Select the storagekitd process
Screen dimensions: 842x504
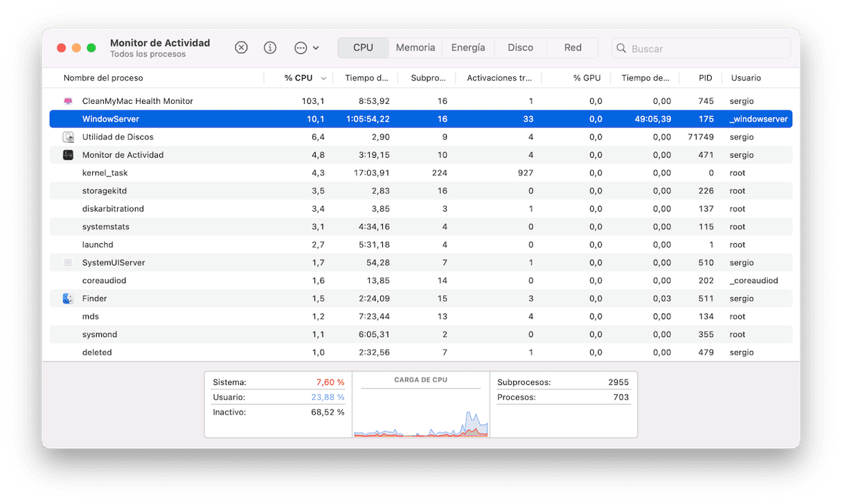105,191
